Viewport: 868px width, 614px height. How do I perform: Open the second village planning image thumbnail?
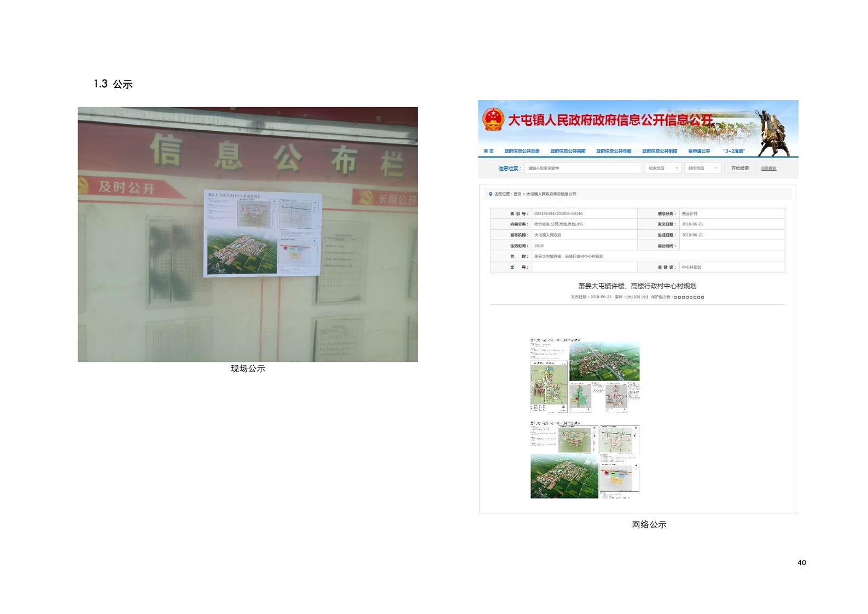[584, 460]
